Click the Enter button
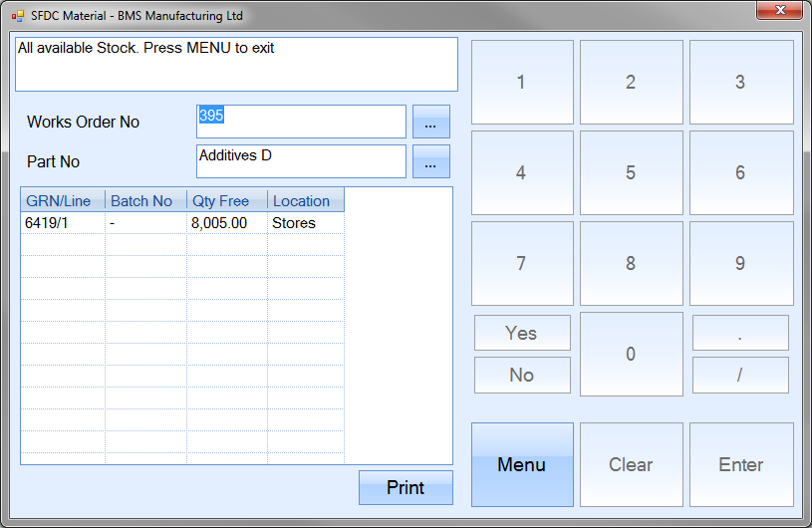The width and height of the screenshot is (812, 528). coord(741,465)
